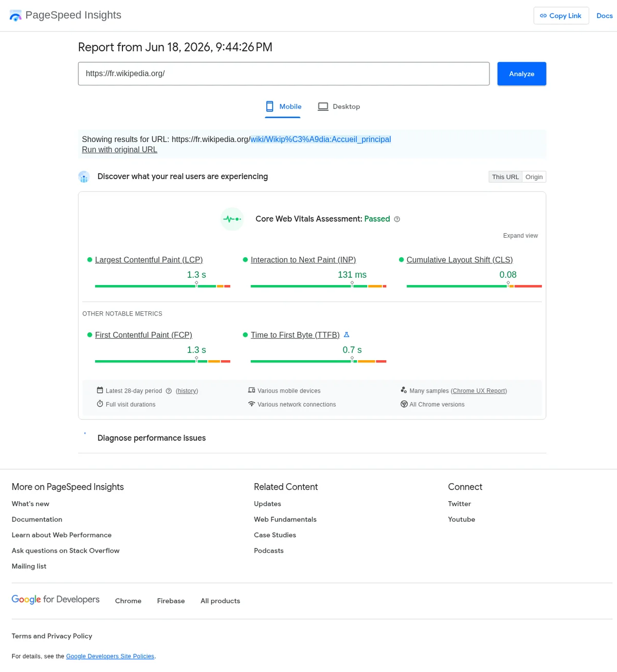Click the history link
This screenshot has height=672, width=617.
pyautogui.click(x=187, y=391)
